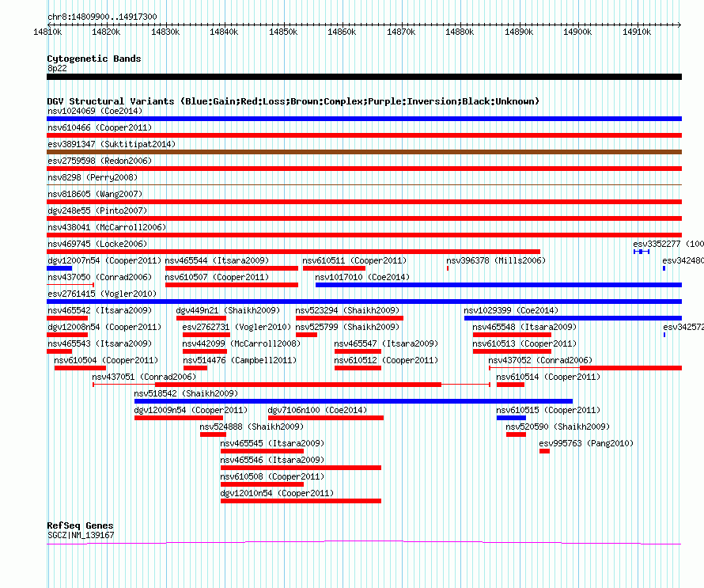The height and width of the screenshot is (588, 704).
Task: Click the 14830k ruler tick label
Action: click(165, 32)
